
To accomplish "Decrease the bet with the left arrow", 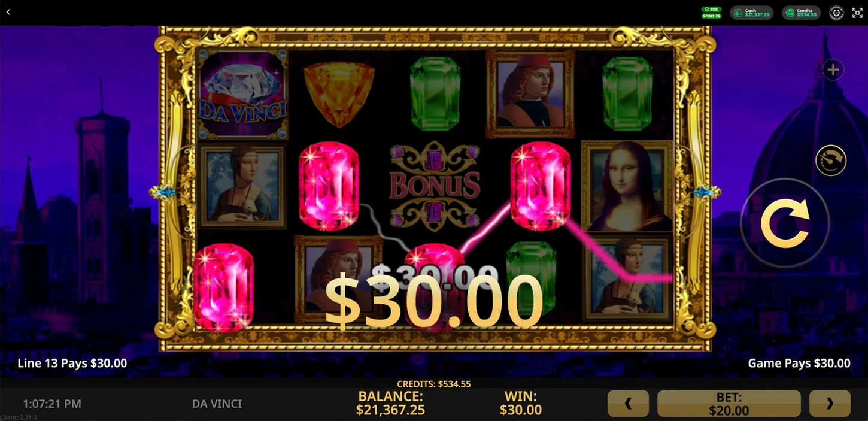I will (628, 404).
